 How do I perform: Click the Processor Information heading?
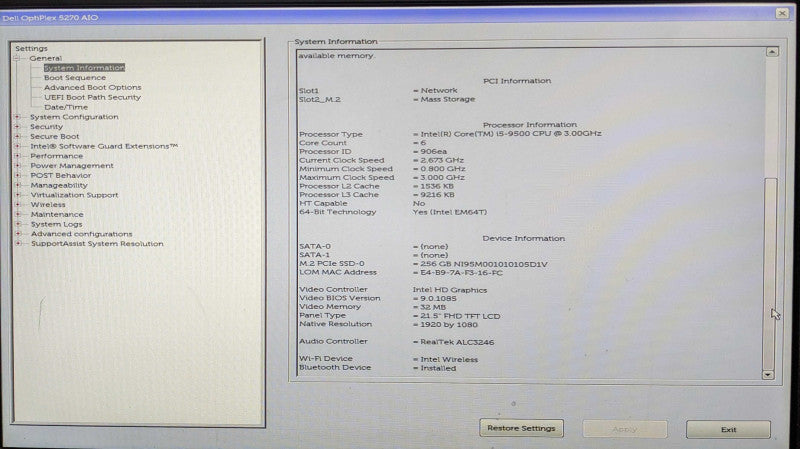[x=530, y=124]
